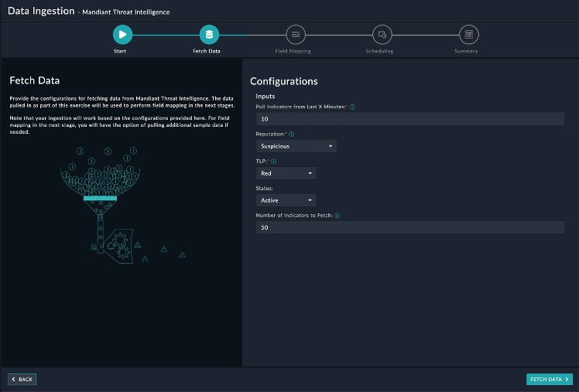Select the Summary step label
The height and width of the screenshot is (392, 579).
466,51
